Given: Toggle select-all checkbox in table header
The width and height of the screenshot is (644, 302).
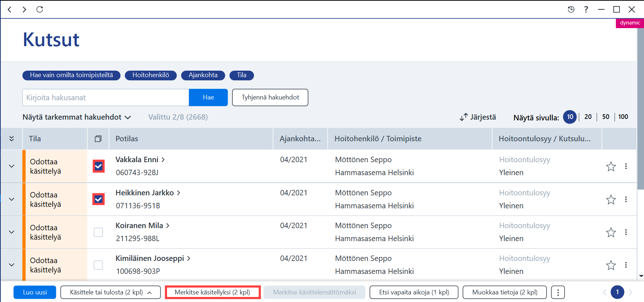Looking at the screenshot, I should point(98,139).
